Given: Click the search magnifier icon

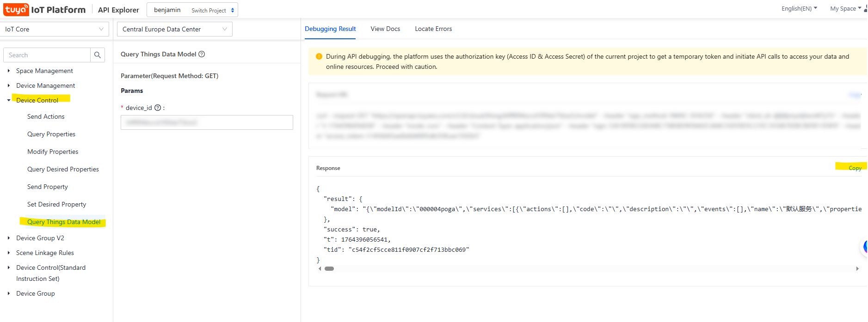Looking at the screenshot, I should pyautogui.click(x=98, y=55).
